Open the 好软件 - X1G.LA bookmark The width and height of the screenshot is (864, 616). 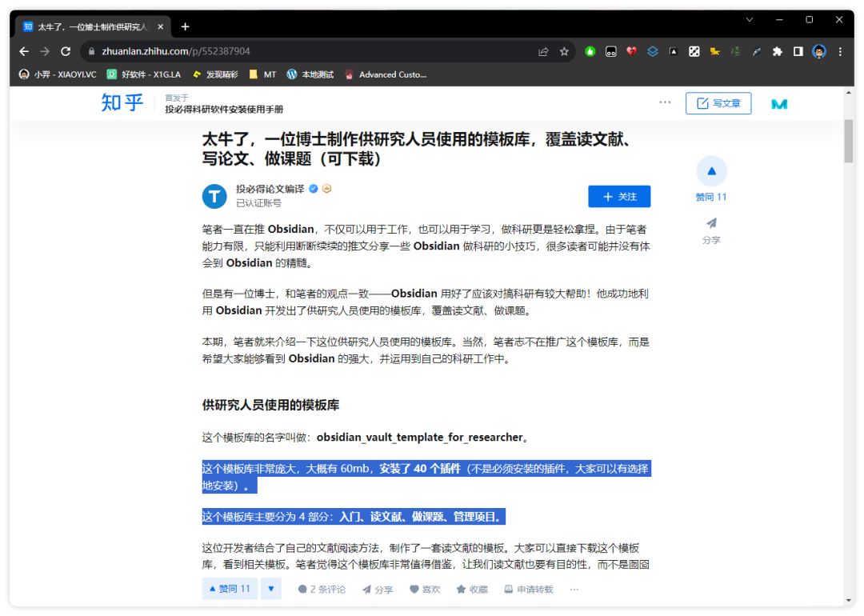(x=144, y=74)
